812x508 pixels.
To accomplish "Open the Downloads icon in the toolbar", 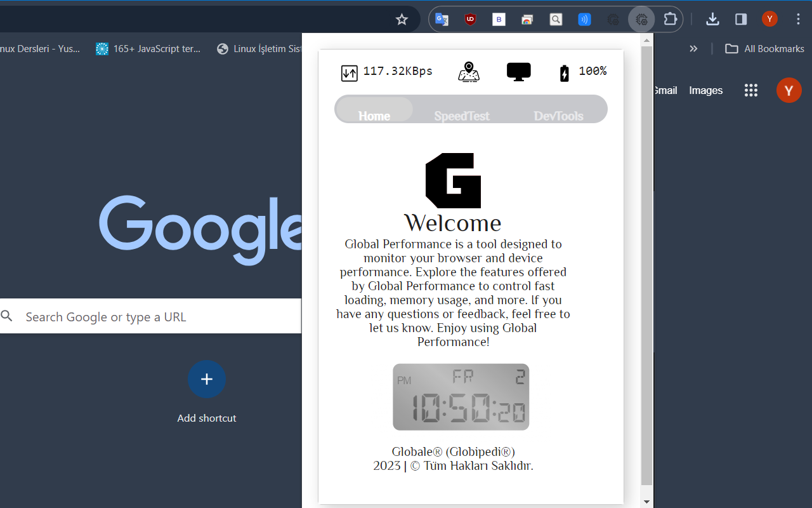I will tap(712, 19).
